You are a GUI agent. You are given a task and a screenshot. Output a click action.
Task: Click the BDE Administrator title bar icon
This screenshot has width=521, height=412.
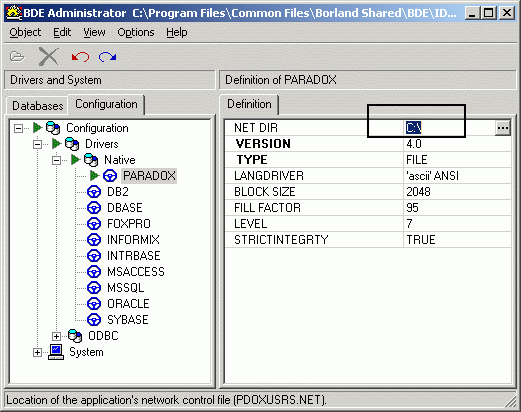14,13
